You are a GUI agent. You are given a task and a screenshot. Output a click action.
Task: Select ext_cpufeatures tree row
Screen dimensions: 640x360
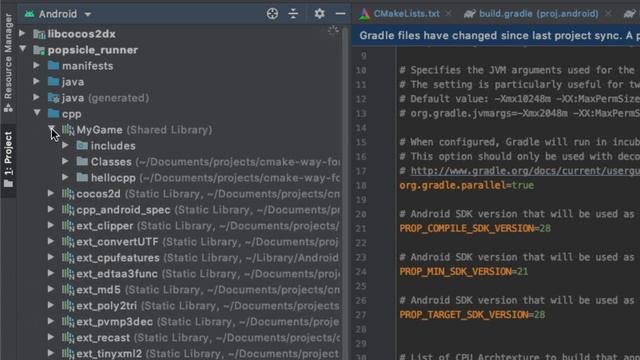point(180,258)
